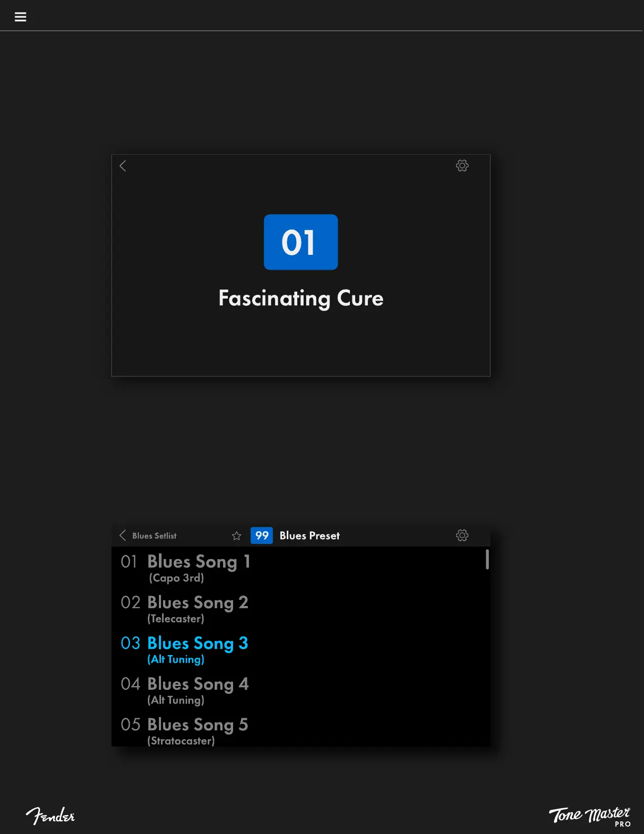The width and height of the screenshot is (644, 834).
Task: Select Blues Song 4 (Alt Tuning)
Action: (197, 690)
